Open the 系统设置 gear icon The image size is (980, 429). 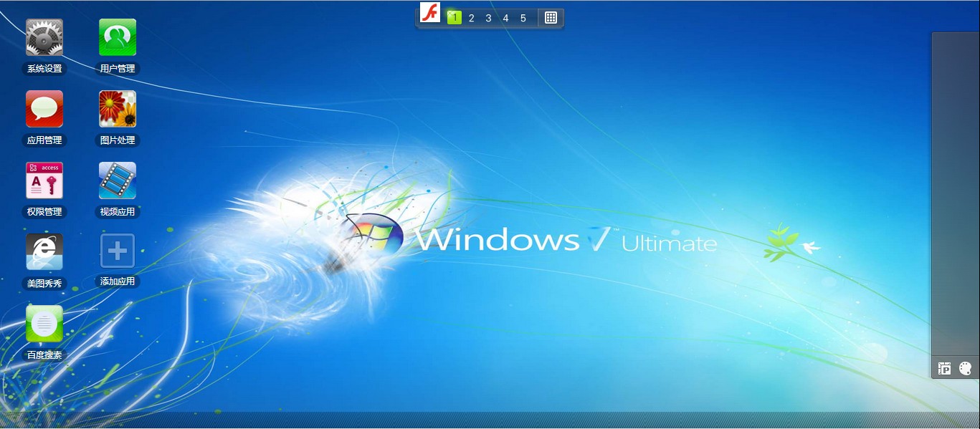(44, 37)
